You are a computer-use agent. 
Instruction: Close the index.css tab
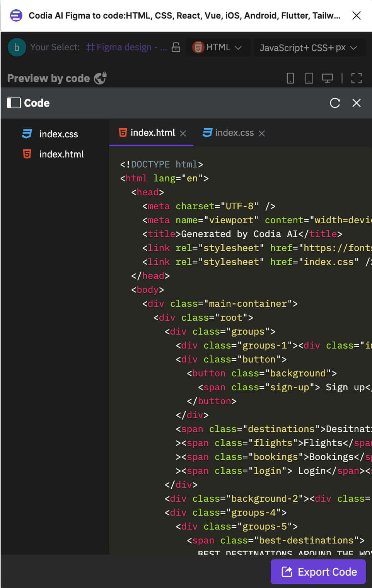click(x=262, y=133)
